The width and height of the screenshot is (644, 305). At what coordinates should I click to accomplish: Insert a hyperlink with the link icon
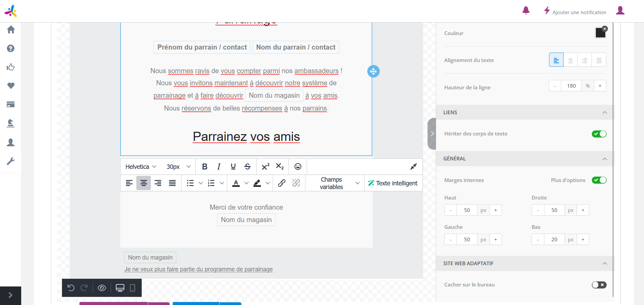[x=282, y=183]
